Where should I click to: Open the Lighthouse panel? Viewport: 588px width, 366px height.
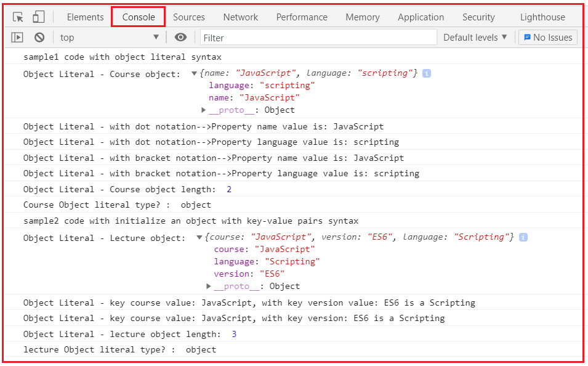click(542, 17)
